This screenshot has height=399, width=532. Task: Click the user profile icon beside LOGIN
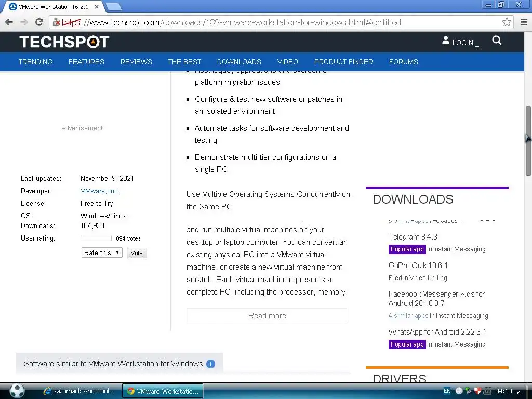[x=445, y=41]
